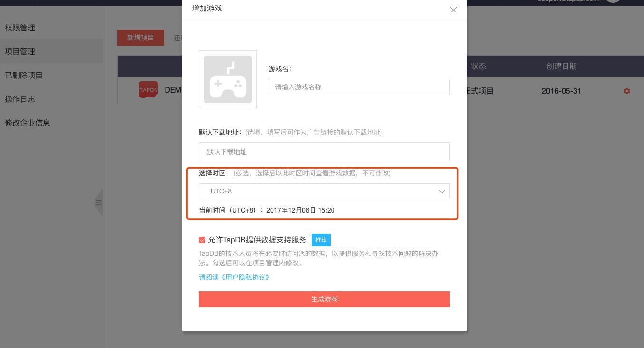Select 项目管理 in the sidebar
Image resolution: width=644 pixels, height=348 pixels.
pyautogui.click(x=20, y=52)
